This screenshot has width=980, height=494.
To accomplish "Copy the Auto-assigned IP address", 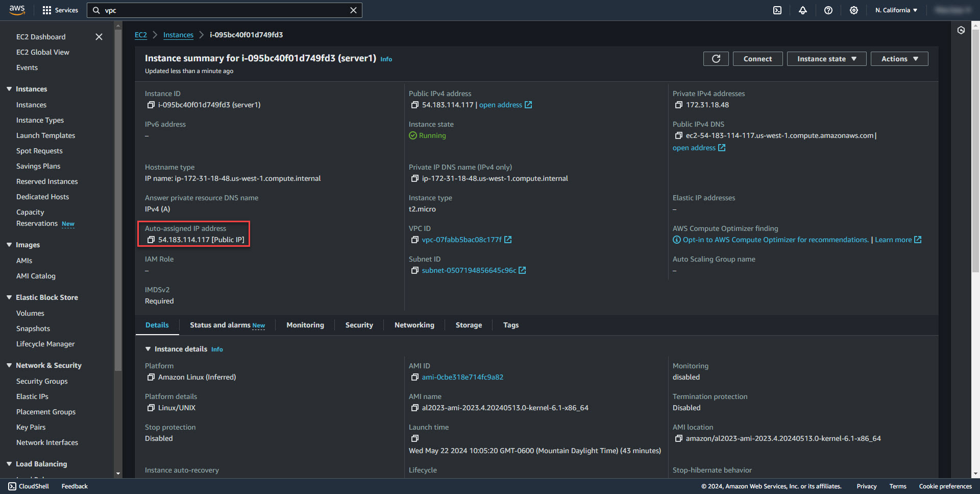I will (151, 240).
